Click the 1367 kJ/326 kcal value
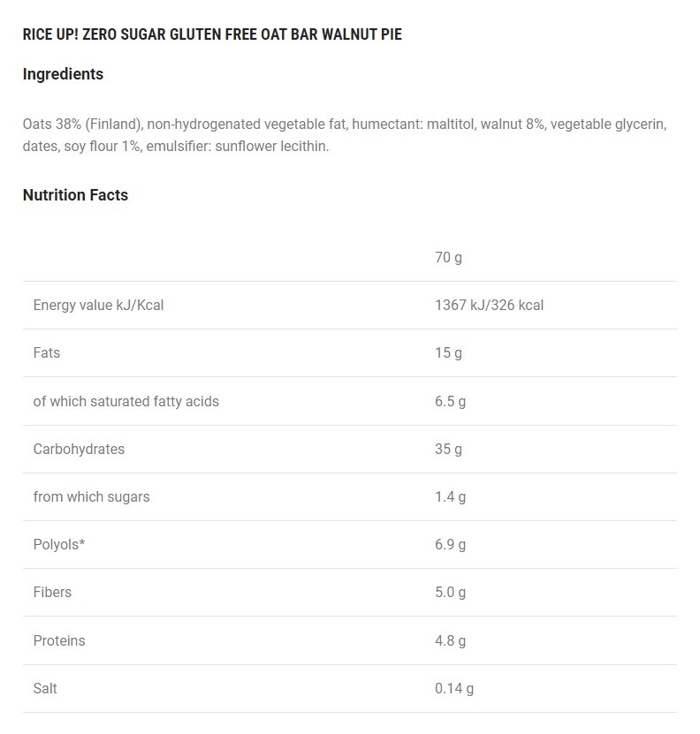 489,306
